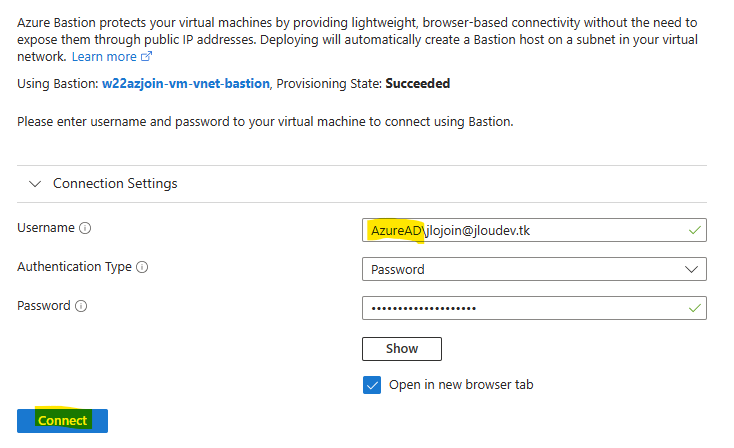Click inside the Username input field
Image resolution: width=734 pixels, height=448 pixels.
pyautogui.click(x=534, y=230)
